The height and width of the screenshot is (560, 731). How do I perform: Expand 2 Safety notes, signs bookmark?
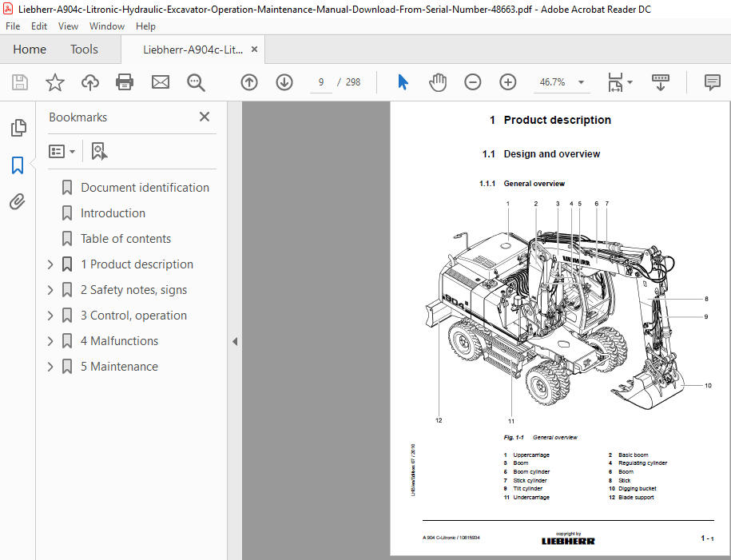click(50, 290)
